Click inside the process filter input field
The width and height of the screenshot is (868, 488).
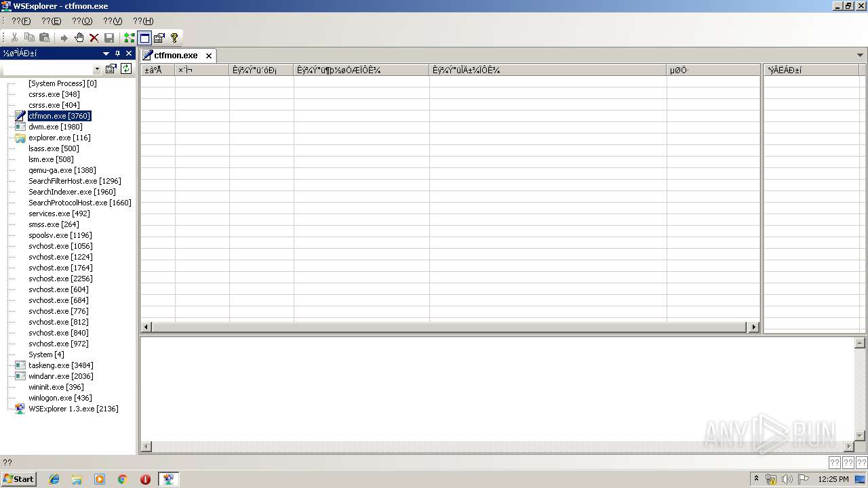[47, 69]
